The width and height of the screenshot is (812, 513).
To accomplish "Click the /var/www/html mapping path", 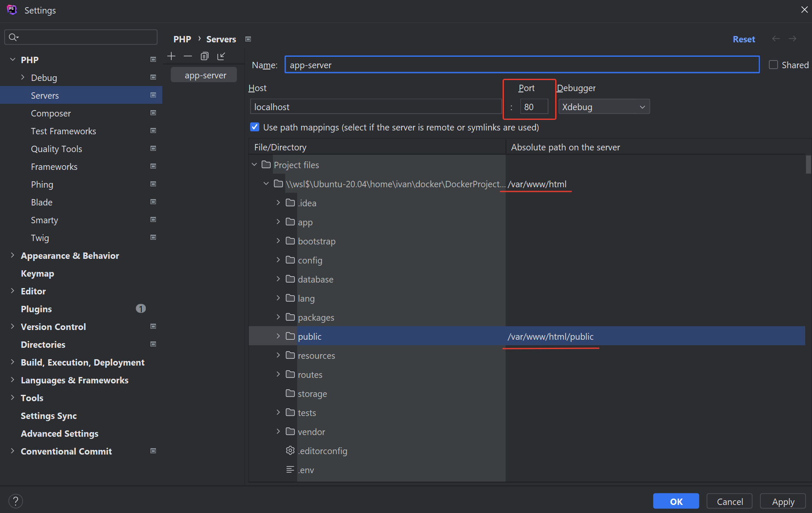I will (x=537, y=184).
